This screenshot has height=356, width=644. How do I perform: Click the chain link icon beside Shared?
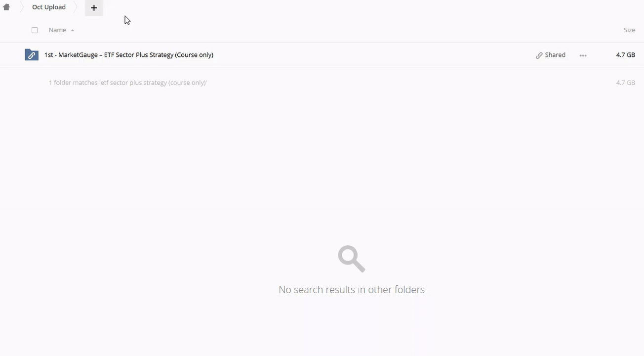[539, 55]
